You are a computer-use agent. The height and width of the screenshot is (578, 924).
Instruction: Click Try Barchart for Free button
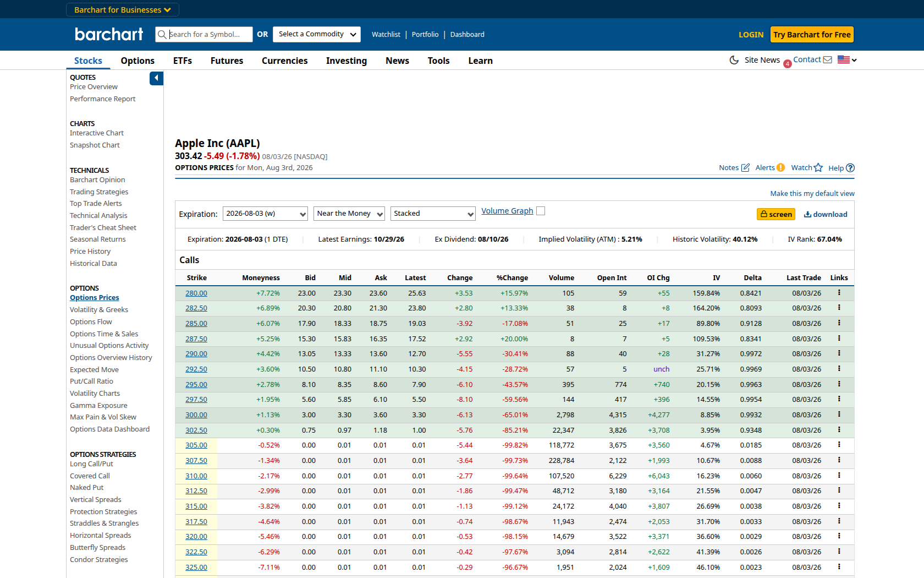tap(812, 35)
